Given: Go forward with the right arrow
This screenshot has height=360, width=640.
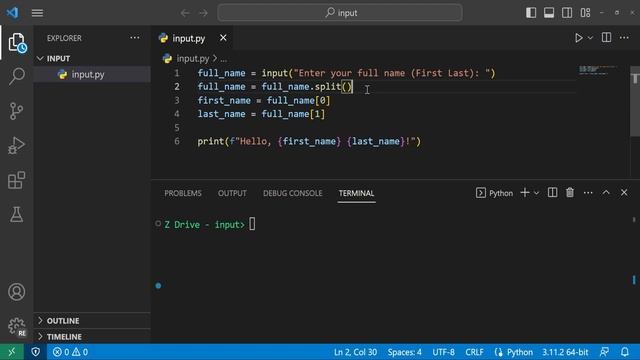Looking at the screenshot, I should (203, 13).
